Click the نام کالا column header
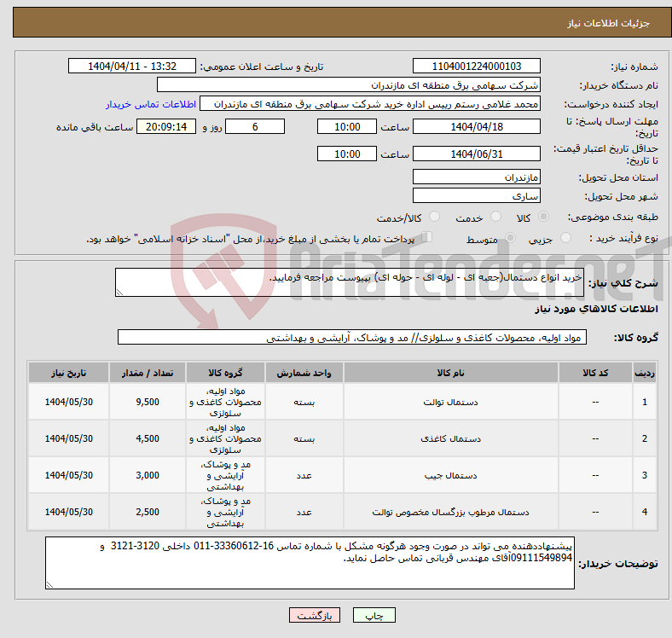 coord(450,373)
